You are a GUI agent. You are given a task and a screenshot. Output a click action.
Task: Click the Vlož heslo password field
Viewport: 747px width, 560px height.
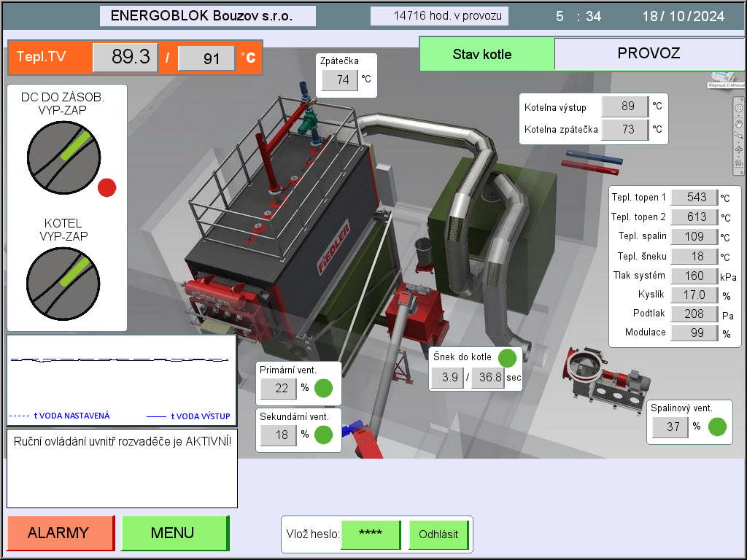click(x=371, y=534)
